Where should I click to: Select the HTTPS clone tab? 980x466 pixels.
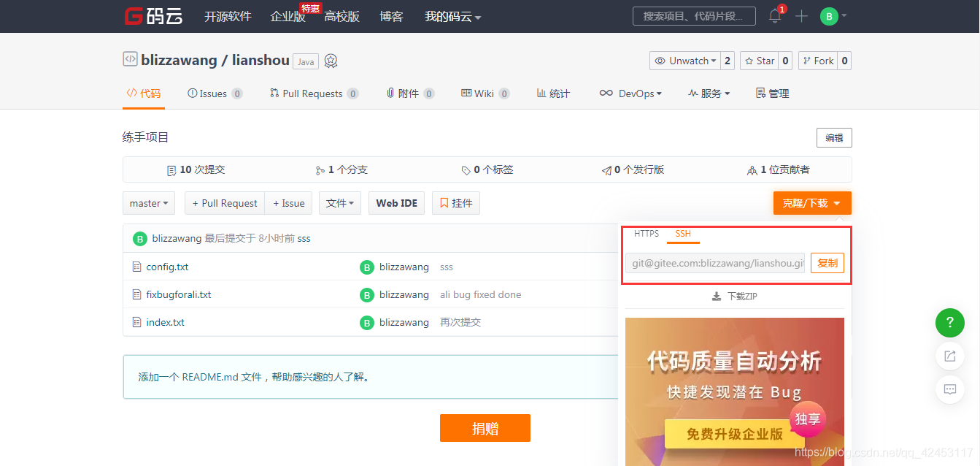click(x=647, y=234)
